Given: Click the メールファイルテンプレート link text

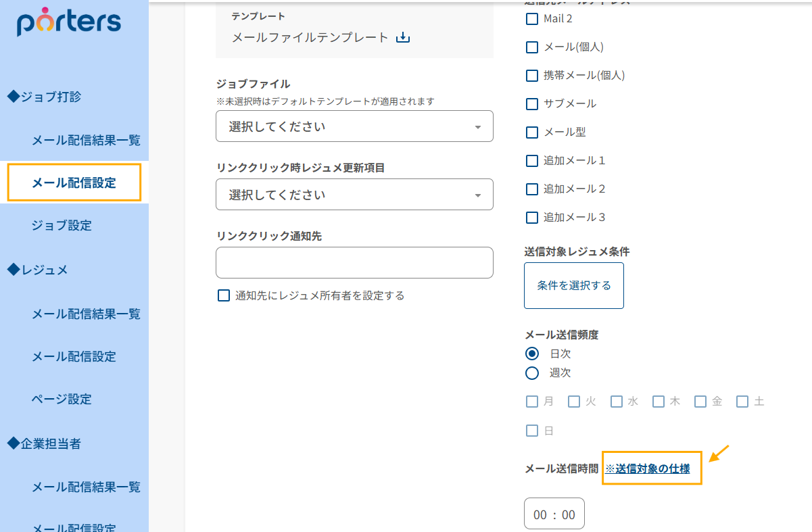Looking at the screenshot, I should pyautogui.click(x=310, y=38).
